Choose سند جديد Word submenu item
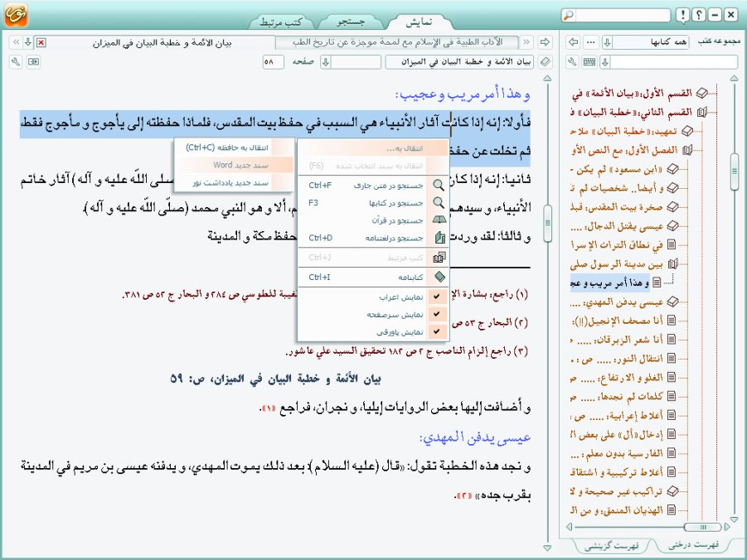The image size is (747, 560). pyautogui.click(x=234, y=165)
